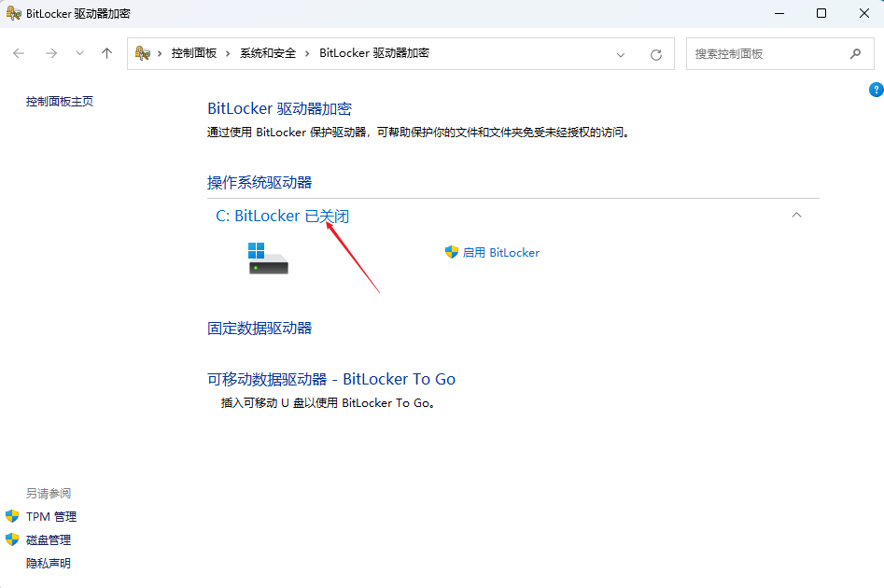Click the C: Windows drive icon
The height and width of the screenshot is (588, 884).
coord(268,259)
